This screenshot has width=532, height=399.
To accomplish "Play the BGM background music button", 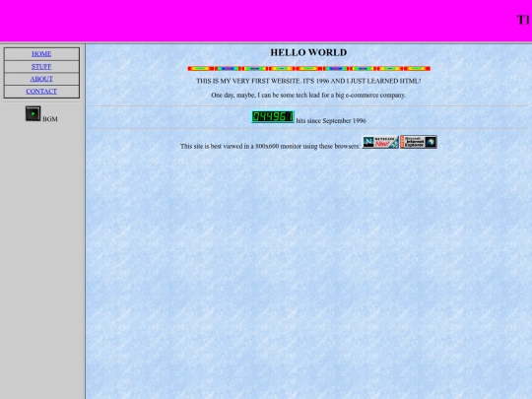I will (33, 113).
